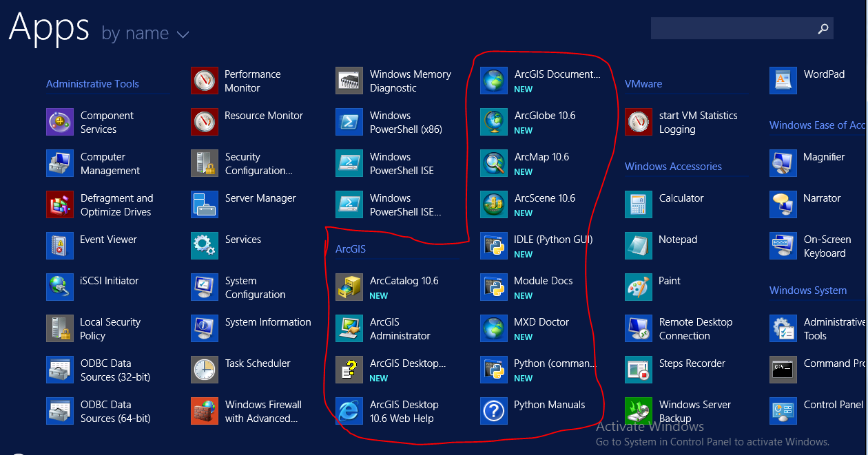
Task: Launch Defragment and Optimize Drives icon
Action: (60, 205)
